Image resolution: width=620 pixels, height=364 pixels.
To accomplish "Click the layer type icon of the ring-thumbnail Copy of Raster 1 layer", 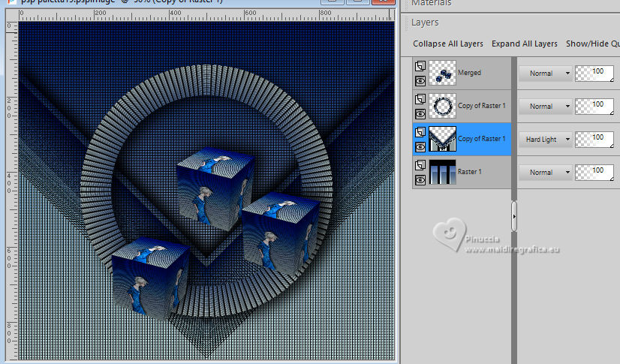I will (420, 99).
